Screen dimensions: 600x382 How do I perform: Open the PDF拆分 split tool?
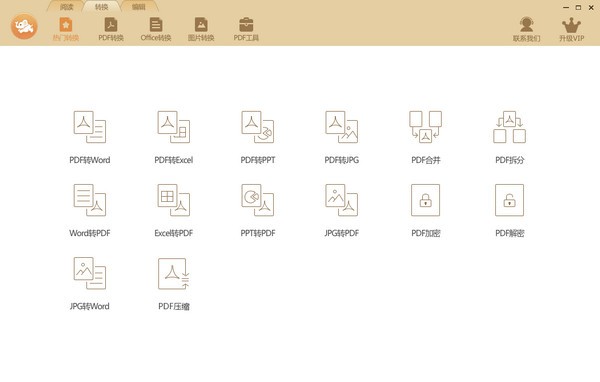click(509, 137)
